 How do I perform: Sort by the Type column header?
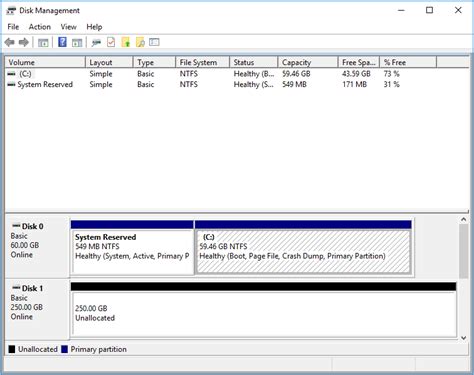tap(154, 62)
